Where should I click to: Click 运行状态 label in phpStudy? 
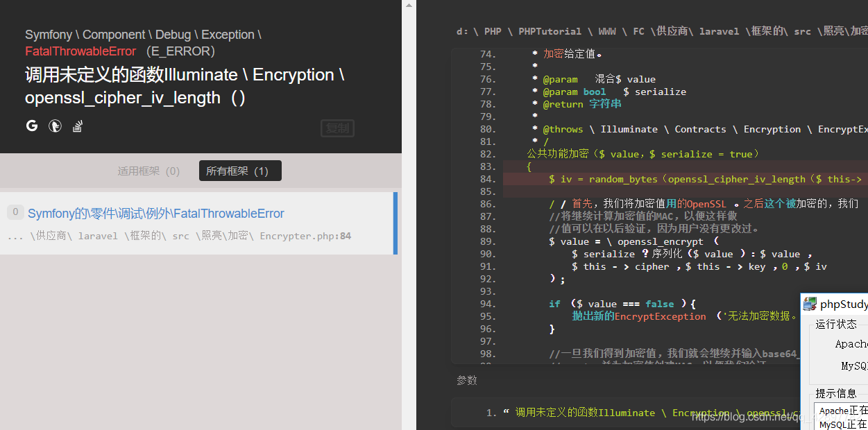pos(835,325)
